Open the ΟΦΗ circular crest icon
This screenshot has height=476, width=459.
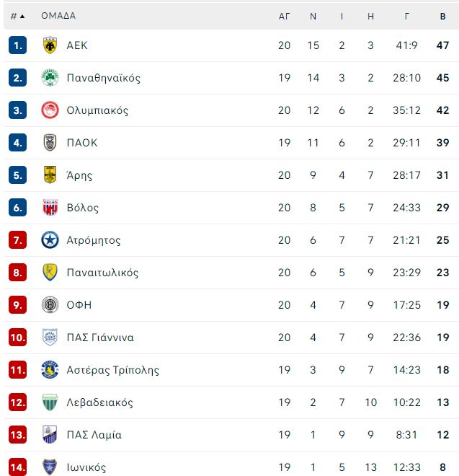[x=50, y=305]
